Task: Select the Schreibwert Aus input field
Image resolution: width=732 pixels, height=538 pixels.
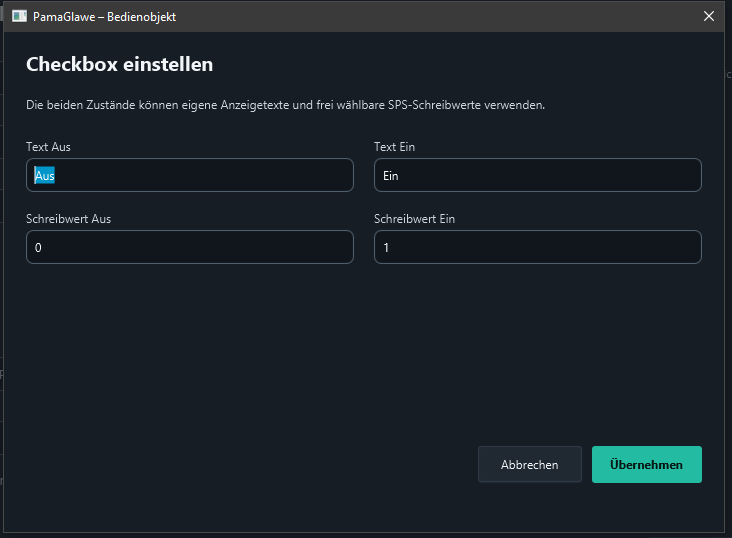Action: (190, 247)
